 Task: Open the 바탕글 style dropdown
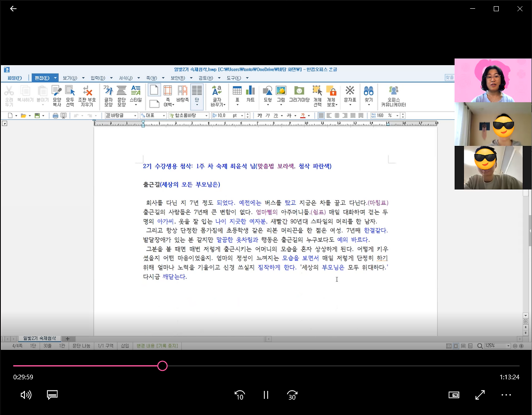135,115
